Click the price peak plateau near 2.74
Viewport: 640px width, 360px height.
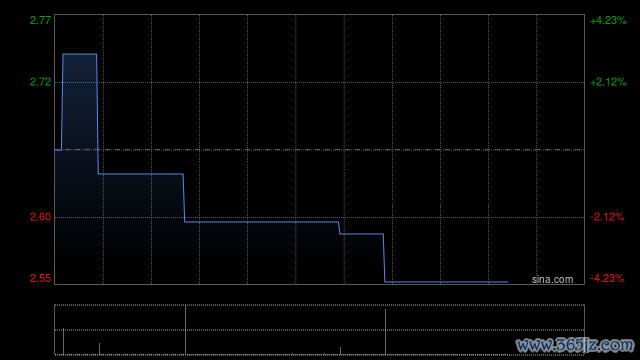click(80, 54)
